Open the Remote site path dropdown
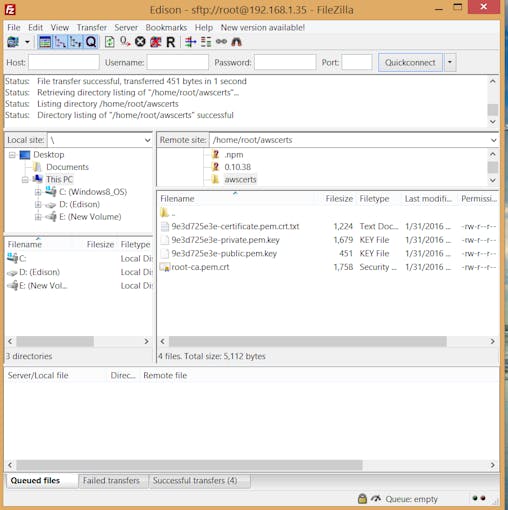Viewport: 508px width, 510px height. [x=494, y=140]
